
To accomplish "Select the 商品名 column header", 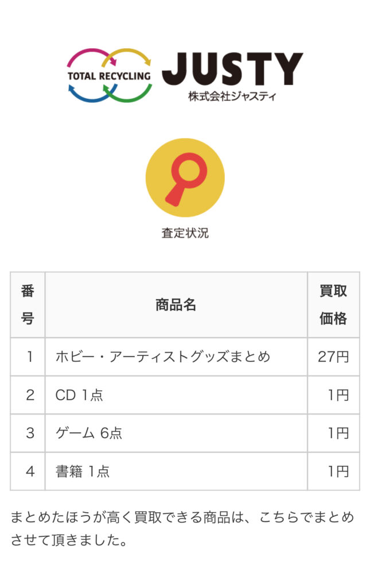I will (x=176, y=304).
